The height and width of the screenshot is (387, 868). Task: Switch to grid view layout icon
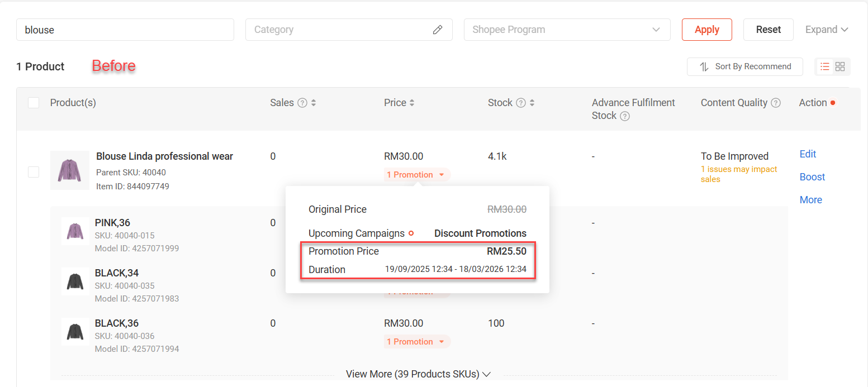840,66
